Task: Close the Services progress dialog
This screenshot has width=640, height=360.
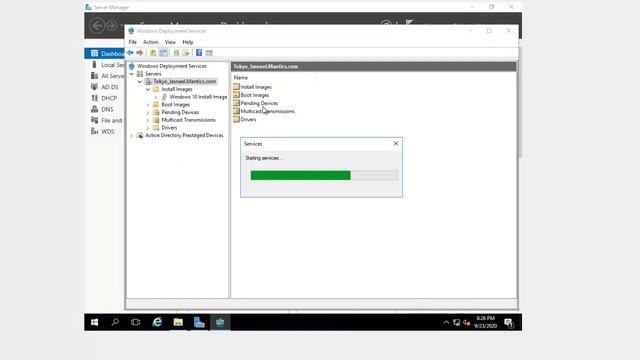Action: pyautogui.click(x=396, y=144)
